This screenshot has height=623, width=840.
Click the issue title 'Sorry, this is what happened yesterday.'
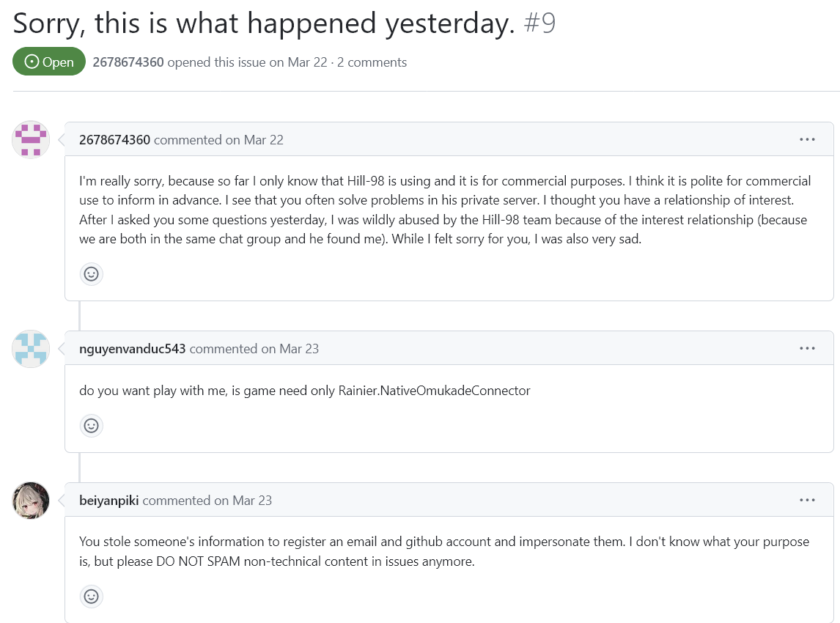click(x=264, y=23)
